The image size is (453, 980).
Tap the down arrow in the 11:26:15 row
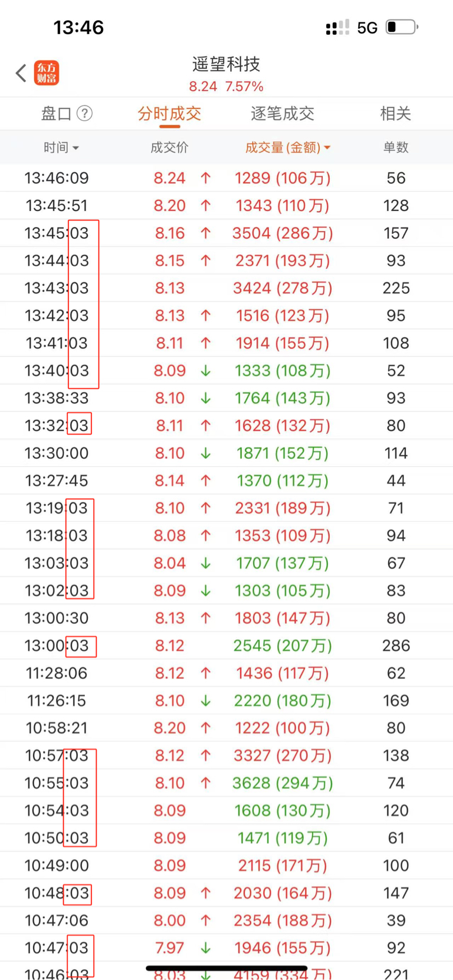coord(205,701)
